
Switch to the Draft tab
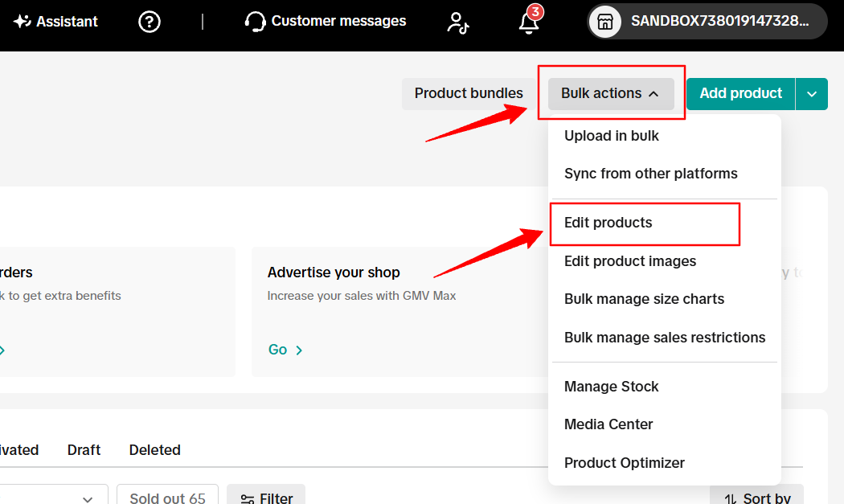(84, 450)
